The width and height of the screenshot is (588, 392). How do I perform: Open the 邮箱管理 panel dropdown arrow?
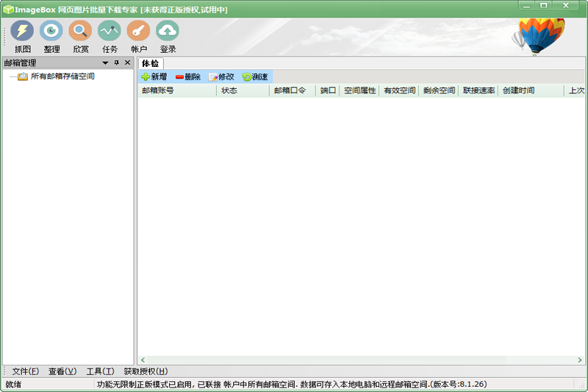click(105, 63)
